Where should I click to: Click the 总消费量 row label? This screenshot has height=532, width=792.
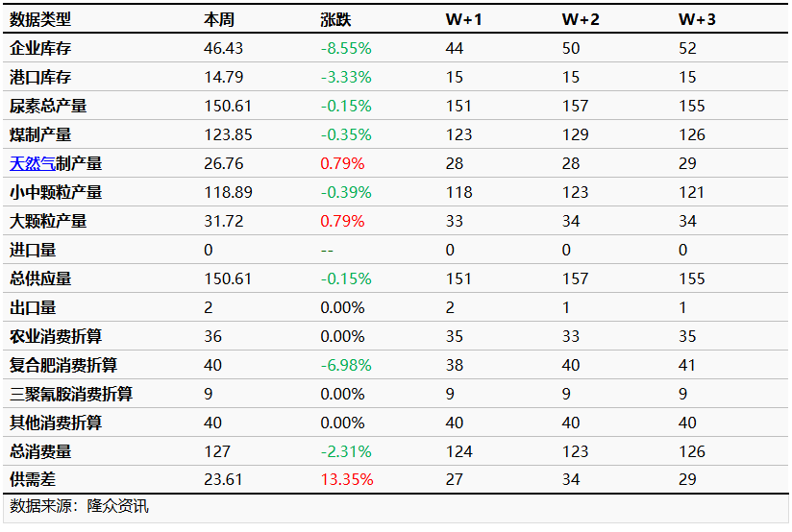coord(40,451)
